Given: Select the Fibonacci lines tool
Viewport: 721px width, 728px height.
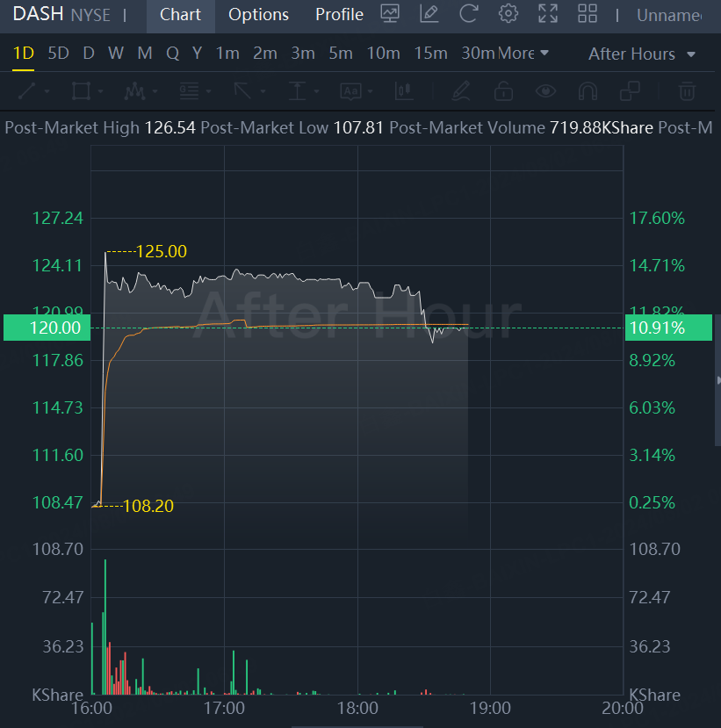Looking at the screenshot, I should (x=189, y=91).
